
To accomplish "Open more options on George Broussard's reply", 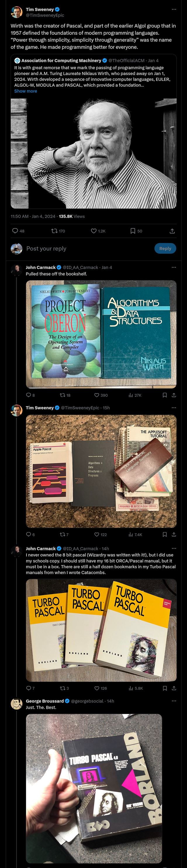I will pyautogui.click(x=174, y=701).
